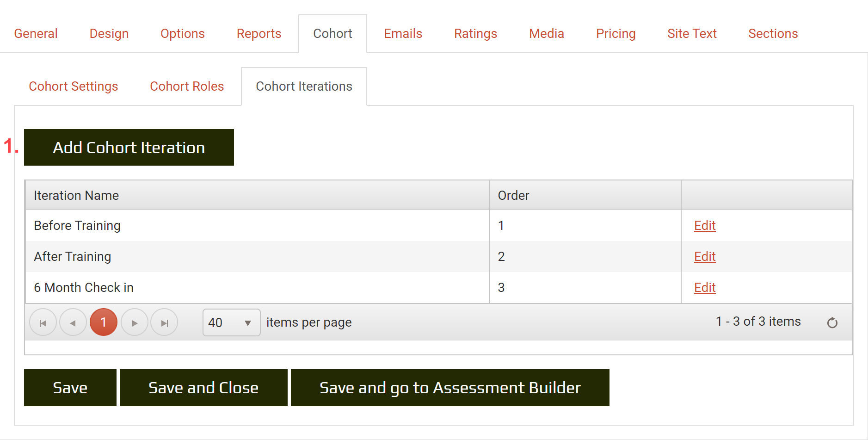Go to previous page arrow

(73, 322)
